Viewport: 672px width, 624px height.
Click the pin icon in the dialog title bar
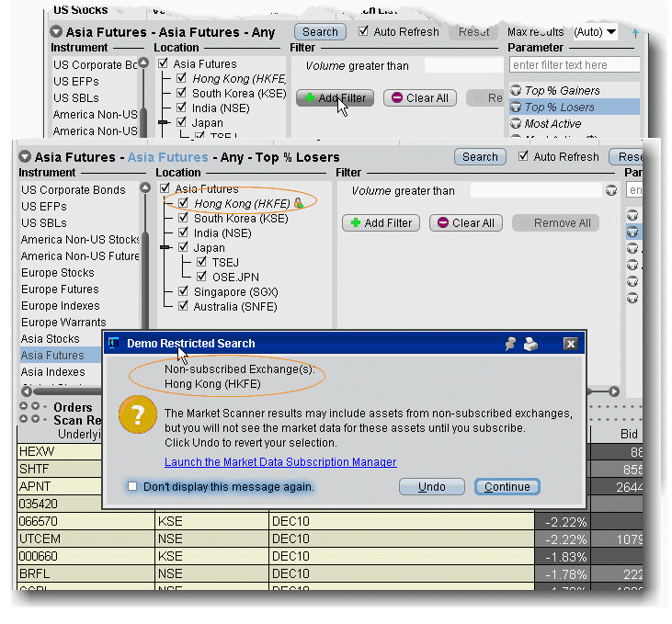(x=511, y=344)
